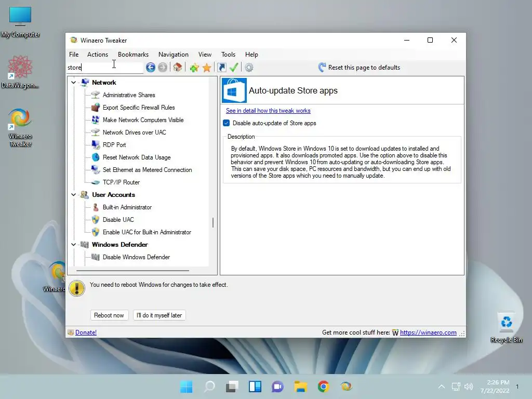Image resolution: width=532 pixels, height=399 pixels.
Task: Select Make Network Computers Visible
Action: click(143, 120)
